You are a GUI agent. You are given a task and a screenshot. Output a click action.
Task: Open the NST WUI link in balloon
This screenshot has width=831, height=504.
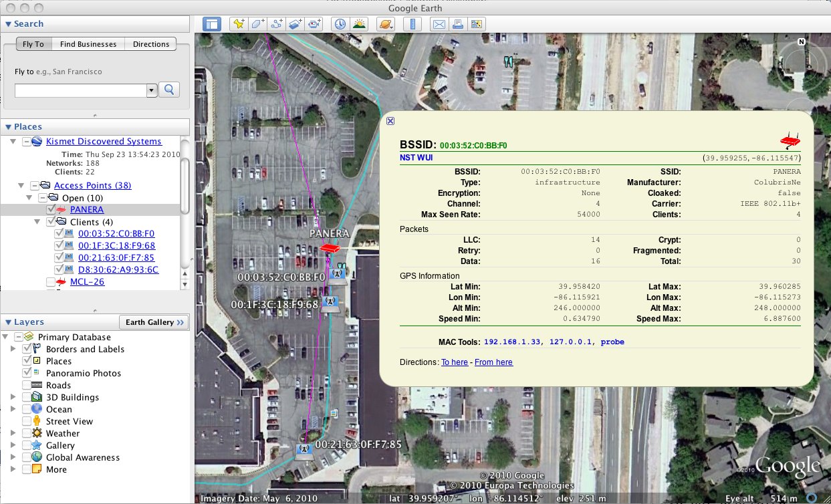pos(417,158)
